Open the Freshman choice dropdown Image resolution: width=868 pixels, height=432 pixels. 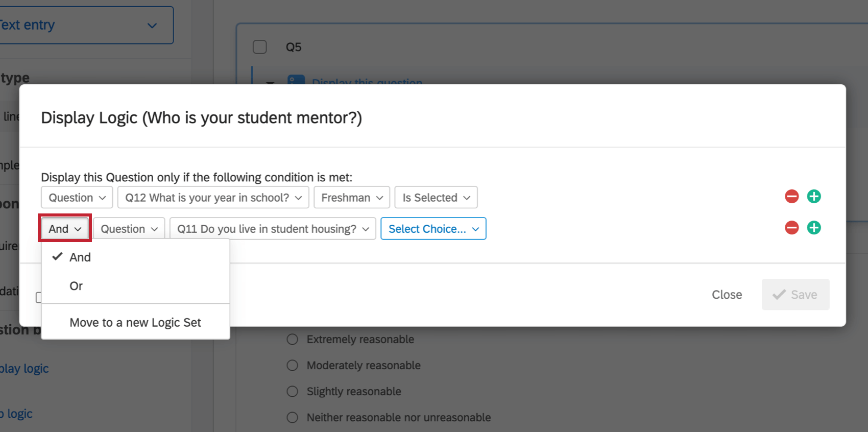(352, 198)
